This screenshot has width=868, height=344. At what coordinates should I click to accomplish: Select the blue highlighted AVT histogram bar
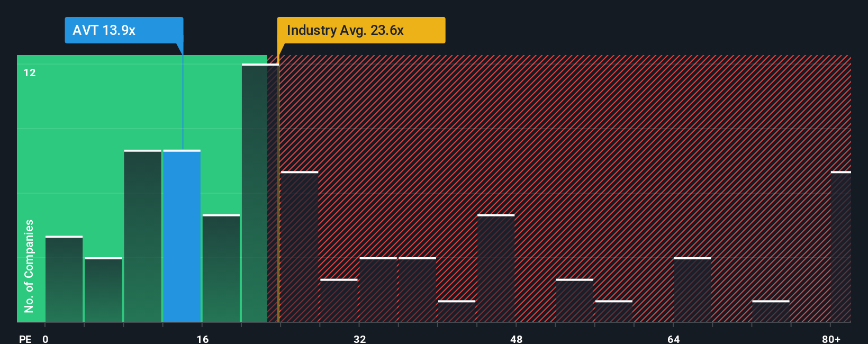coord(182,236)
